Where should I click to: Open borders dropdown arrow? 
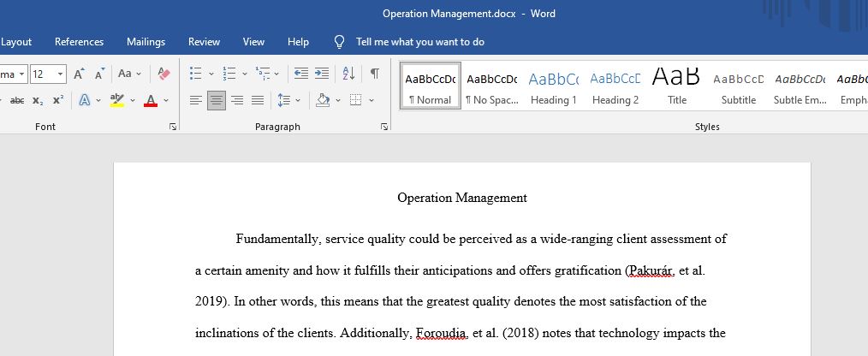pos(372,100)
